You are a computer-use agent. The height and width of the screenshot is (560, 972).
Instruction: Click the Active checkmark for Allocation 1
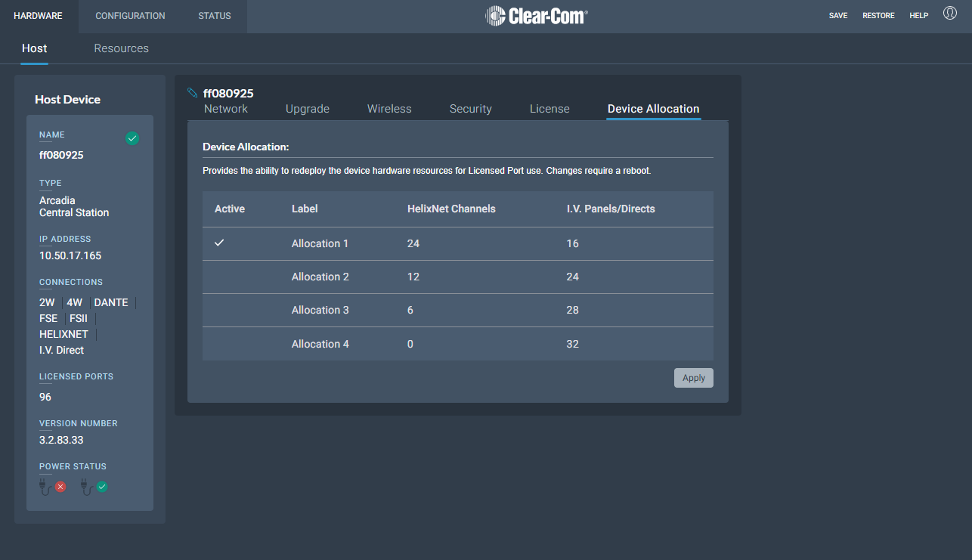(x=219, y=243)
